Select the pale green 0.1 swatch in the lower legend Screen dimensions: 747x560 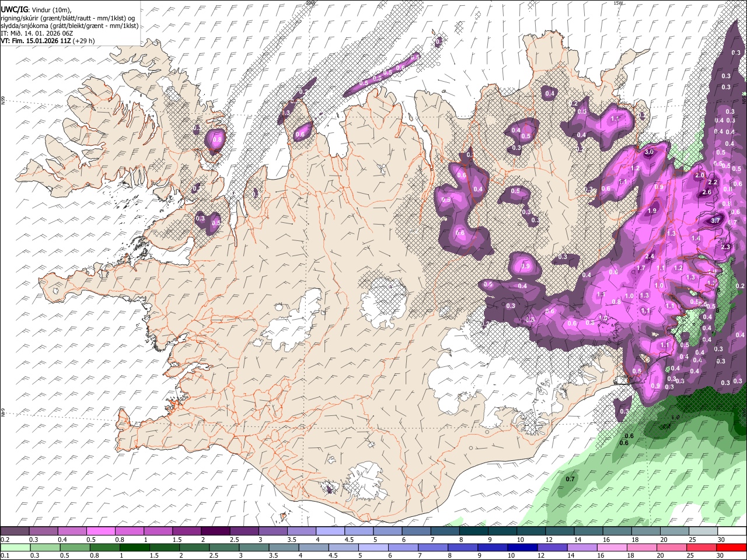(15, 547)
